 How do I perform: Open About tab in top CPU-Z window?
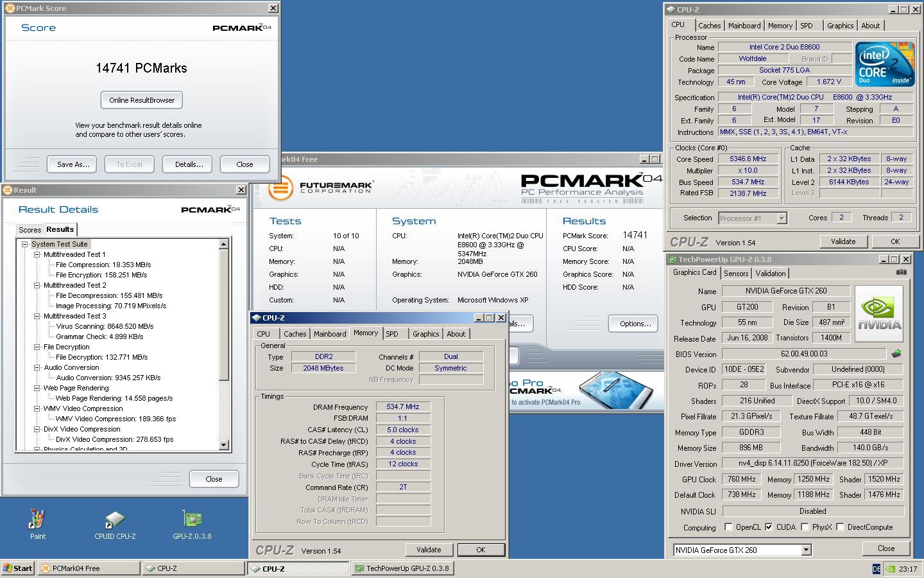click(871, 26)
